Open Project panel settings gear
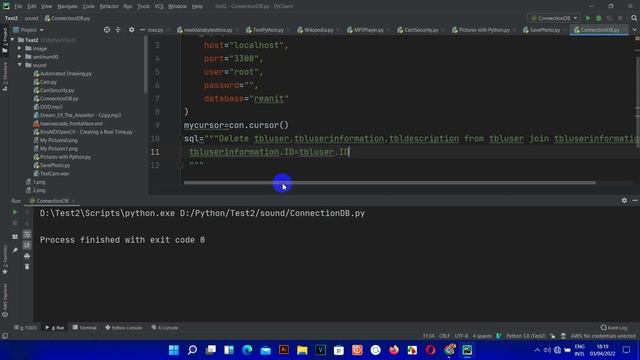This screenshot has width=640, height=360. (x=131, y=30)
